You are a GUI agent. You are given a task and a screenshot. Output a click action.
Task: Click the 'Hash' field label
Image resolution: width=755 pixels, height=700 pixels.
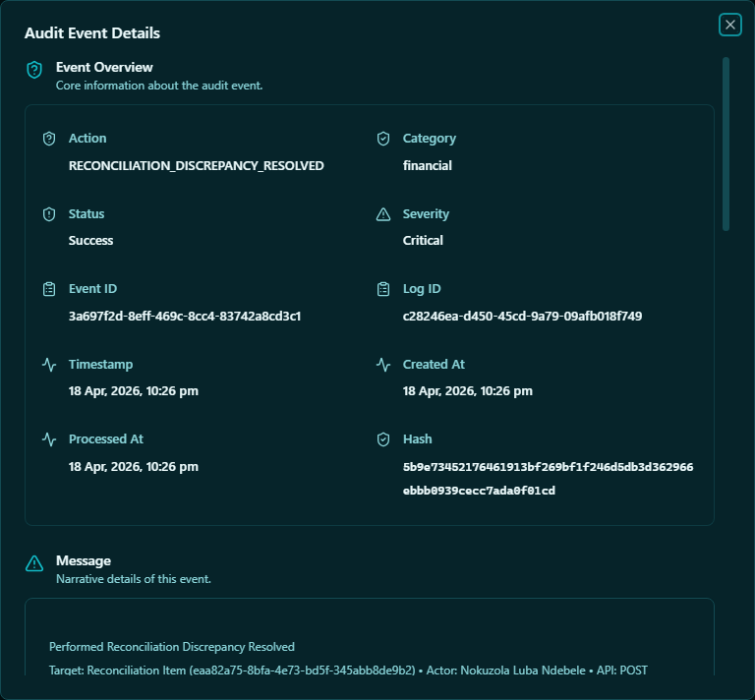(x=417, y=439)
